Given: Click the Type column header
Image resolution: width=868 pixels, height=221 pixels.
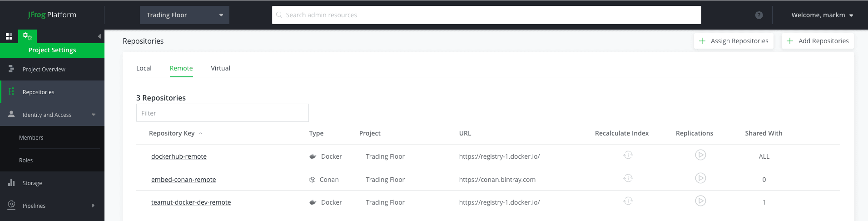Looking at the screenshot, I should [316, 133].
